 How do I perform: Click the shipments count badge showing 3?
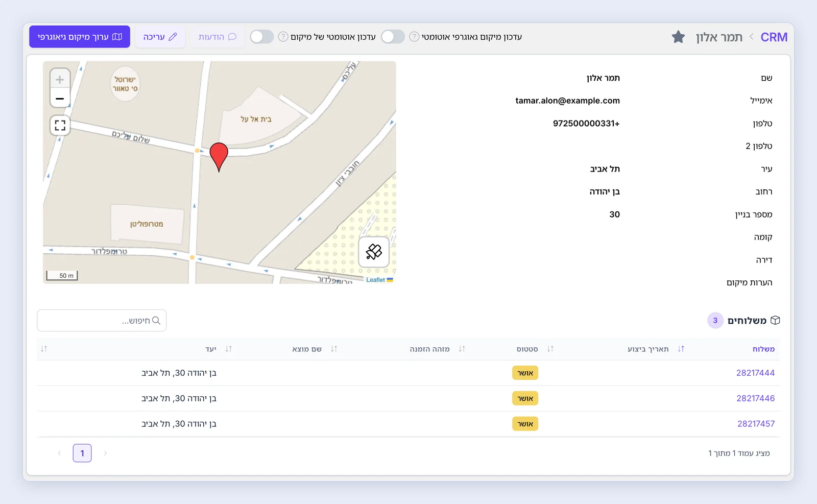coord(715,320)
